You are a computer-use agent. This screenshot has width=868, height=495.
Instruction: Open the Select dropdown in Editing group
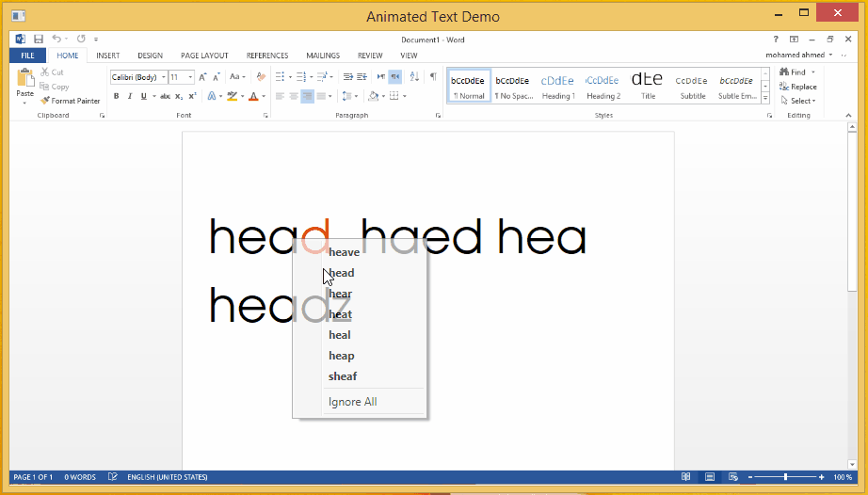click(x=798, y=101)
